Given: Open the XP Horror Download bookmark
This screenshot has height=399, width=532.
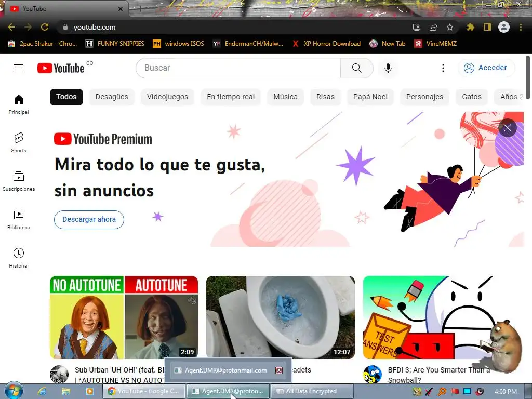Looking at the screenshot, I should (326, 44).
